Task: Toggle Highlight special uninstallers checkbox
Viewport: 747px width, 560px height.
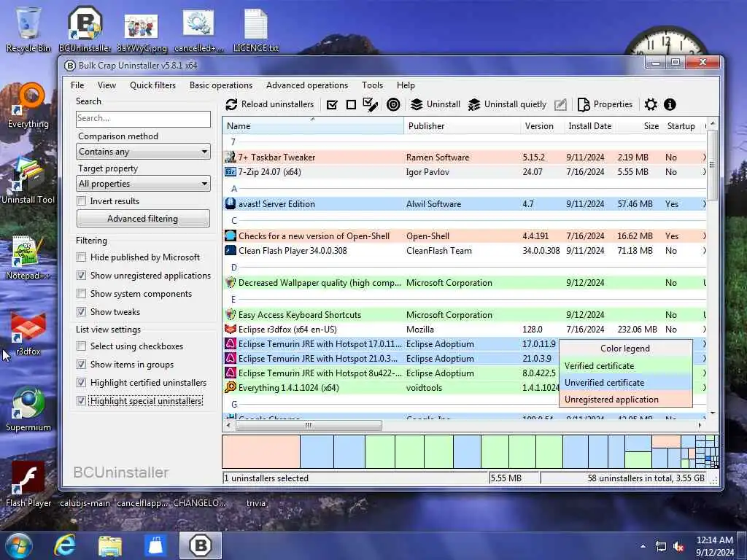Action: pos(82,401)
